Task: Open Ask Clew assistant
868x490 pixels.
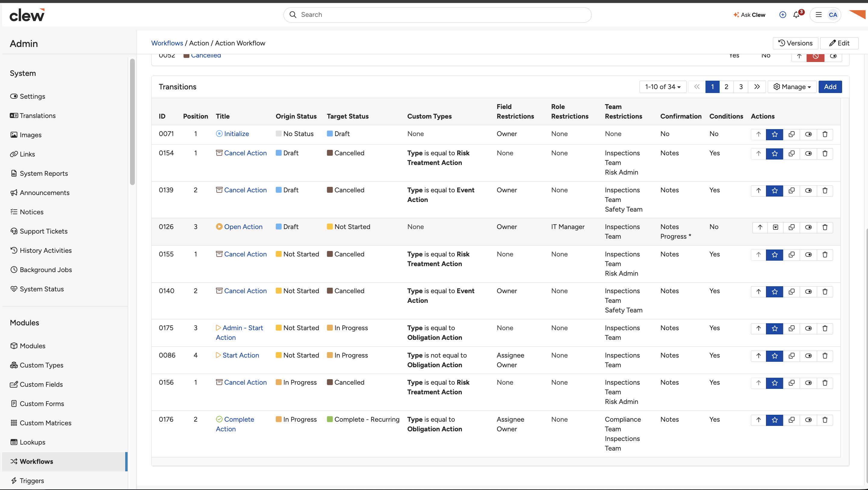Action: coord(749,15)
